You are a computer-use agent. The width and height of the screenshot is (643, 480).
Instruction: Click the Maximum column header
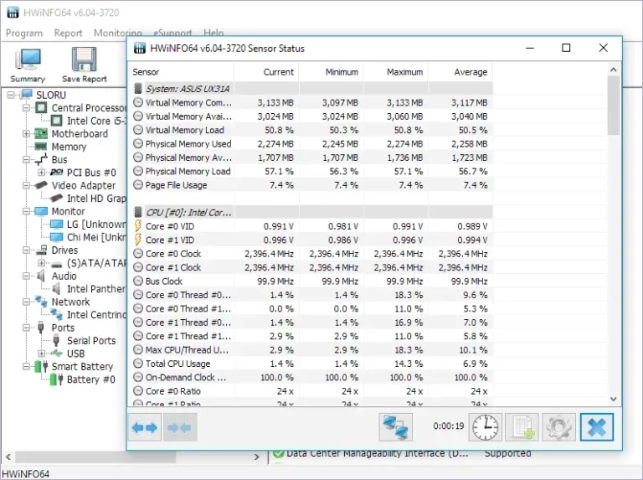pyautogui.click(x=404, y=72)
